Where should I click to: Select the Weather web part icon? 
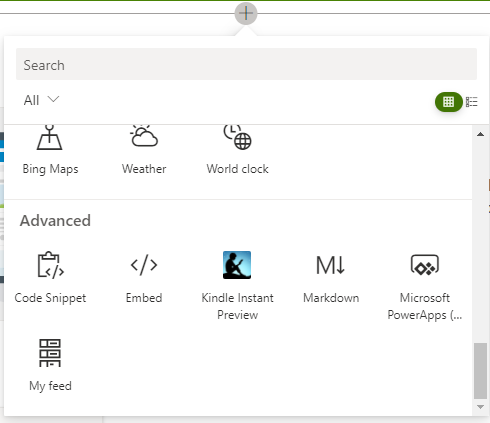pyautogui.click(x=144, y=136)
